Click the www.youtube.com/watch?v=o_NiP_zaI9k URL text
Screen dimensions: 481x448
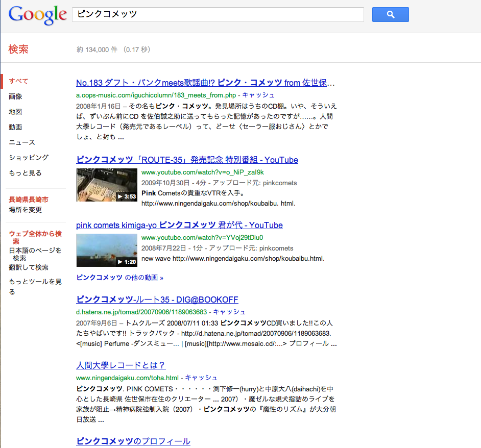tap(203, 172)
